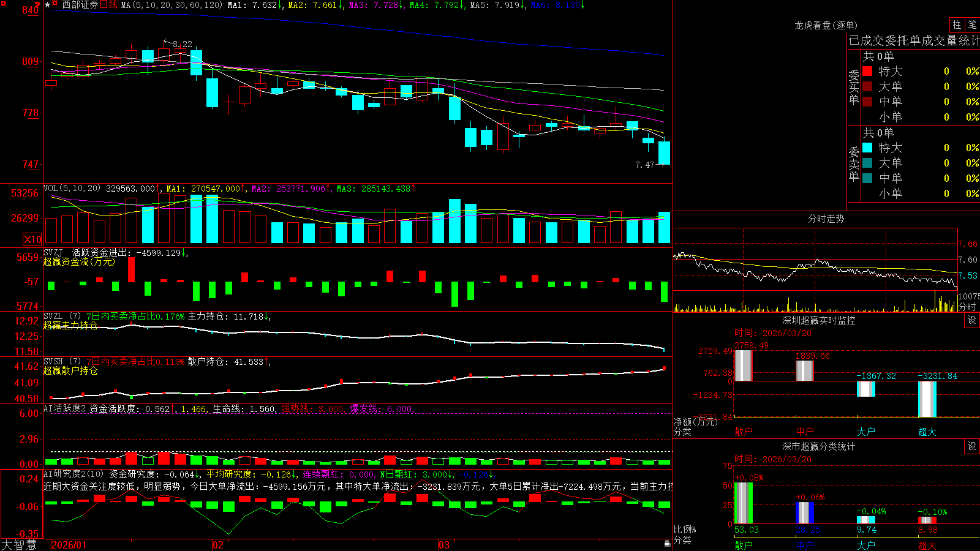Click the 7.47 low price annotation
Image resolution: width=980 pixels, height=551 pixels.
(x=645, y=165)
